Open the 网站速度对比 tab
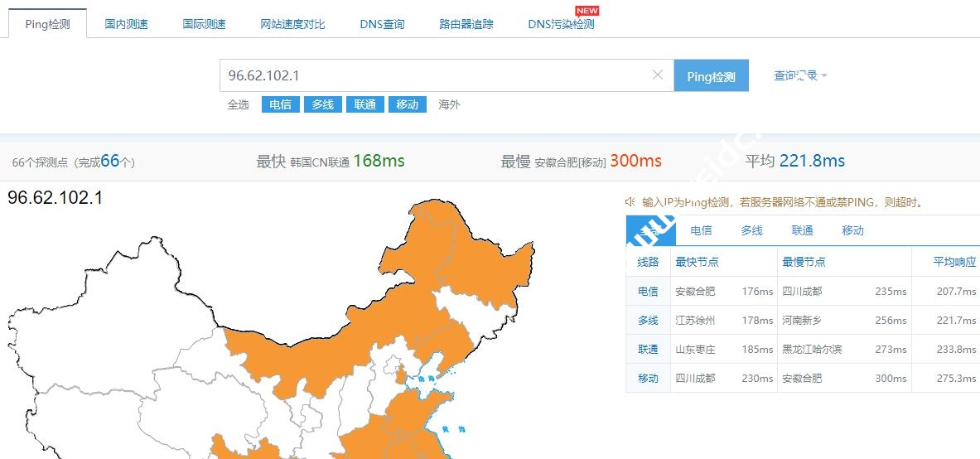The height and width of the screenshot is (459, 980). tap(292, 24)
